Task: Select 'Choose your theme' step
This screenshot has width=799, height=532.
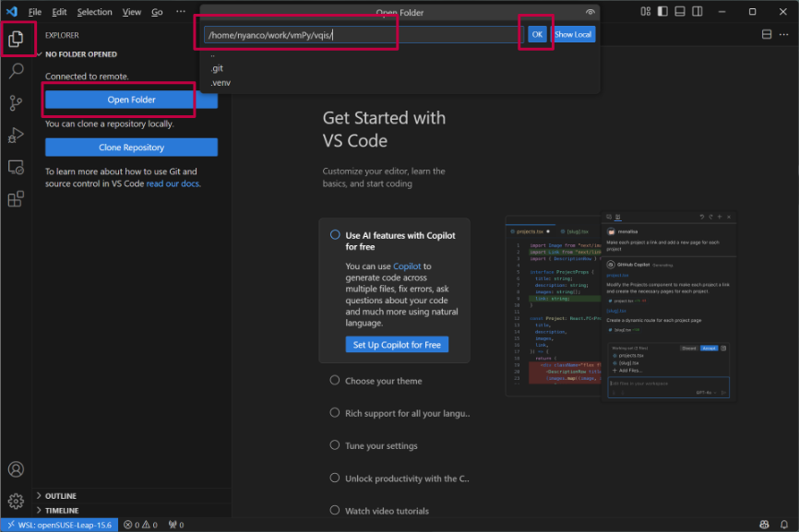Action: point(383,382)
